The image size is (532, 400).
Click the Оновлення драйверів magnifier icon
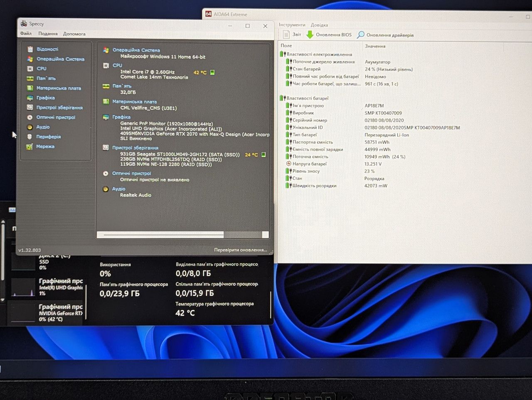361,34
